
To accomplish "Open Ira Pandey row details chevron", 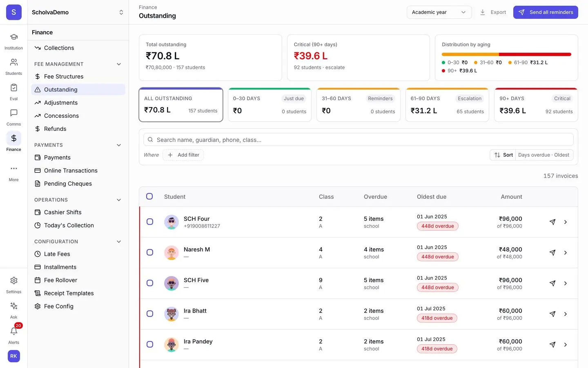I will coord(566,345).
